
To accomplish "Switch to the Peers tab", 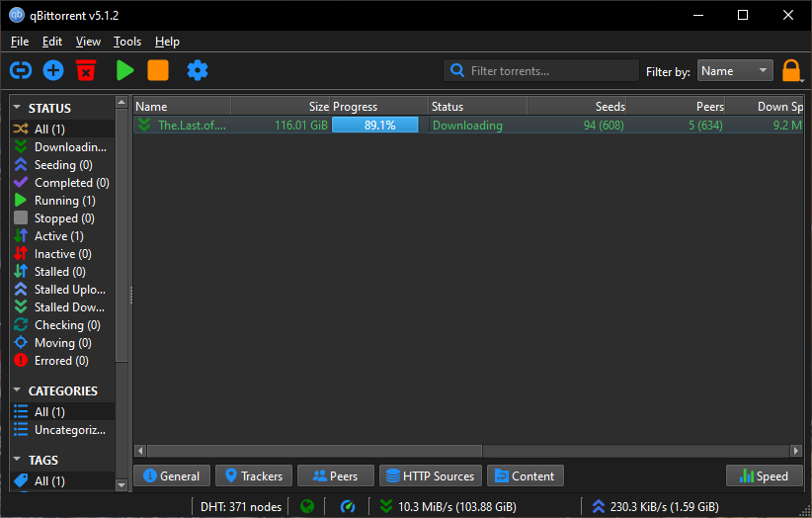I will coord(336,475).
